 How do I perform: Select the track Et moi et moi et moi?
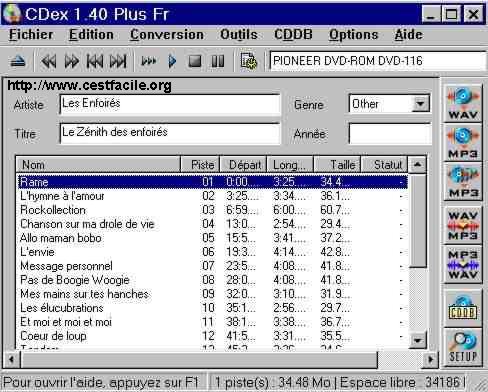(x=212, y=322)
